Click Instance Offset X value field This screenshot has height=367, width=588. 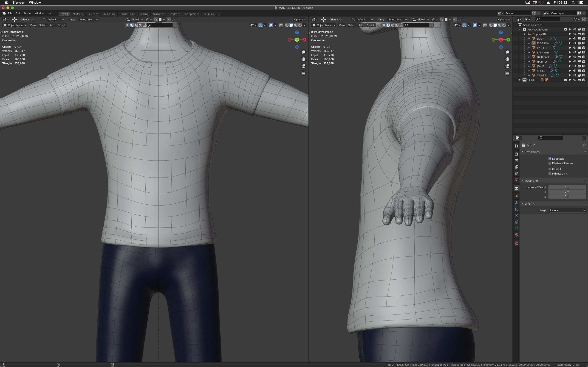tap(567, 187)
